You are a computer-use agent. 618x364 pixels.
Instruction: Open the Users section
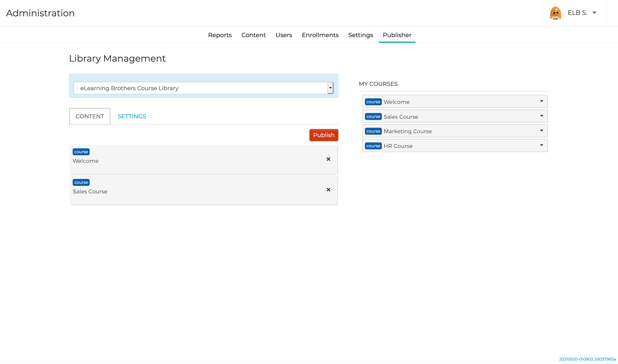coord(284,35)
